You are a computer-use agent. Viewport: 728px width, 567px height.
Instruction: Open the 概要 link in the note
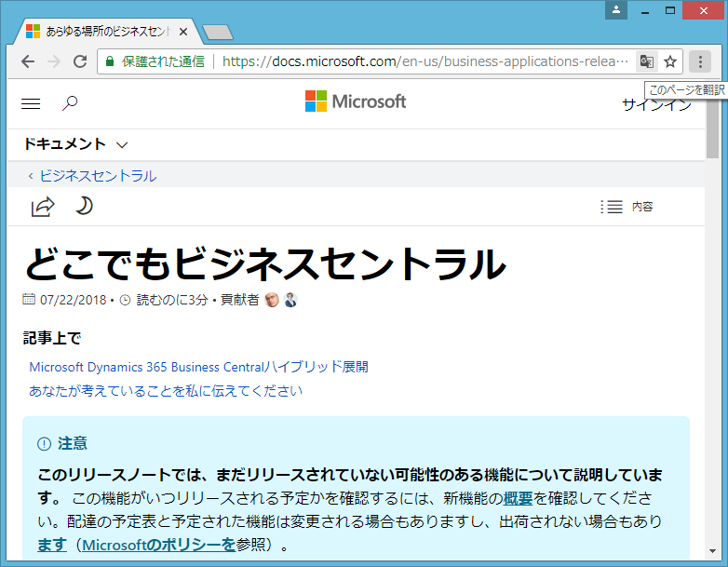pyautogui.click(x=518, y=498)
